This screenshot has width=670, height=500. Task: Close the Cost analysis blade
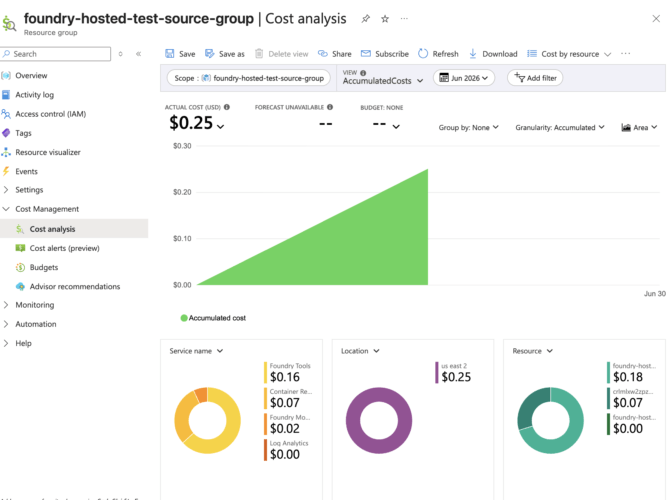(x=656, y=18)
